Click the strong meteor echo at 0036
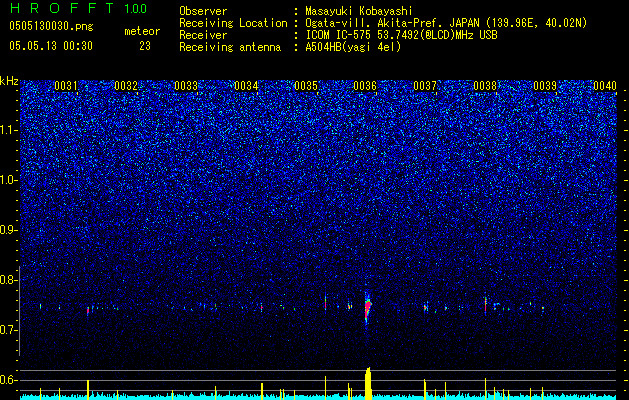The image size is (629, 400). click(x=368, y=308)
